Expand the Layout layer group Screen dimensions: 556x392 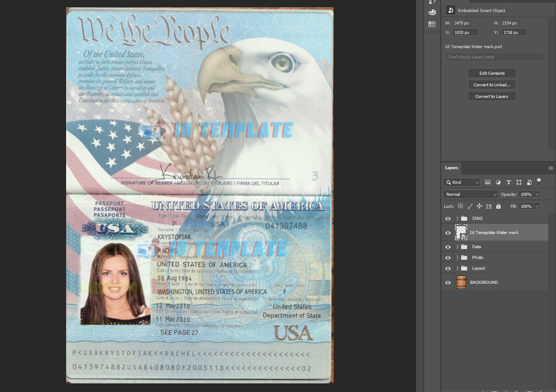click(x=457, y=268)
